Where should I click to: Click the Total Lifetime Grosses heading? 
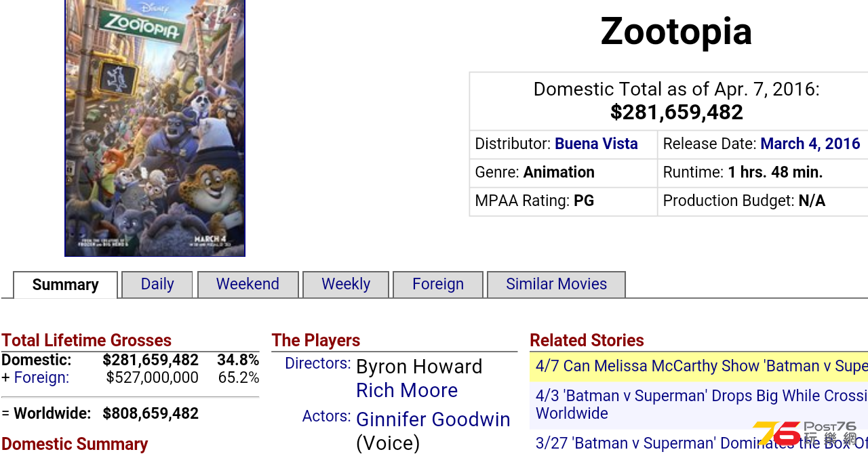pyautogui.click(x=86, y=340)
